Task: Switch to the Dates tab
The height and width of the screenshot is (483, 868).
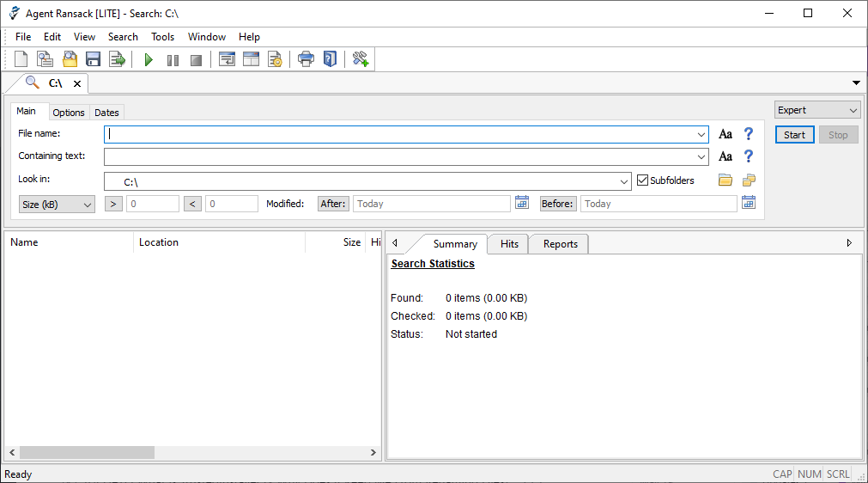Action: point(106,113)
